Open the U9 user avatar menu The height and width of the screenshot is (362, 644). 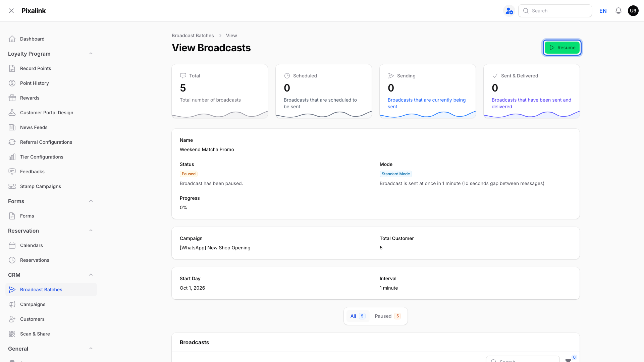click(x=633, y=11)
